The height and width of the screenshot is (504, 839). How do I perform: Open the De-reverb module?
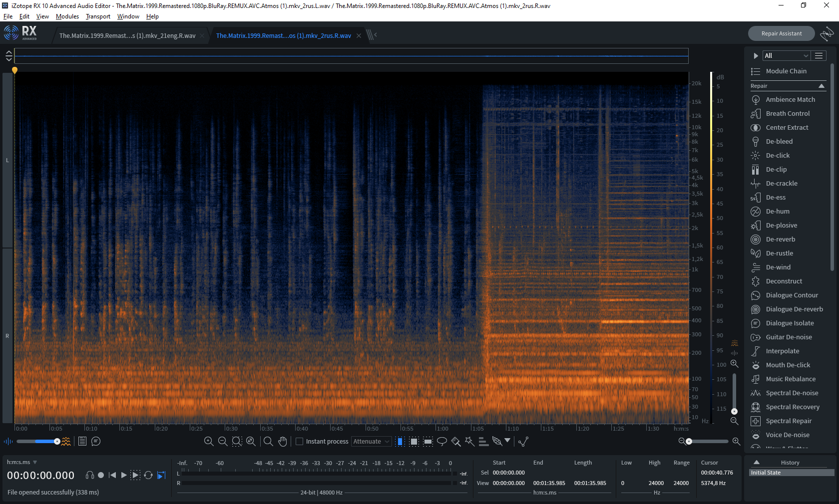pyautogui.click(x=780, y=240)
